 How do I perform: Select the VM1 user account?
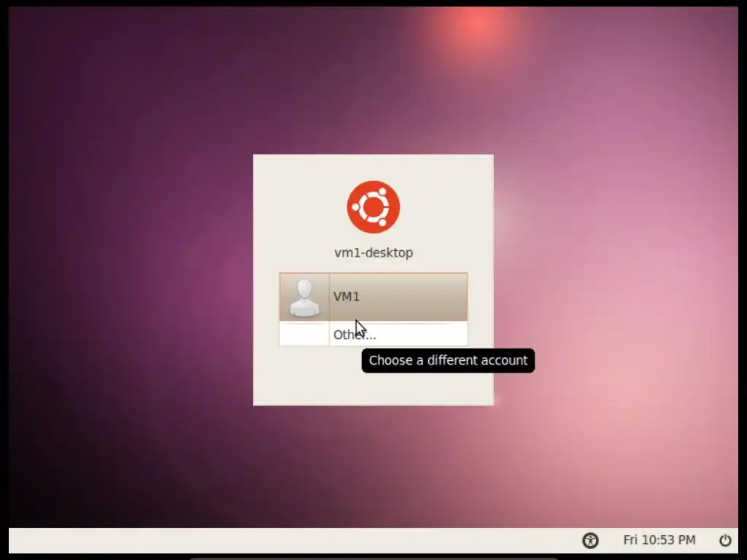(x=373, y=297)
